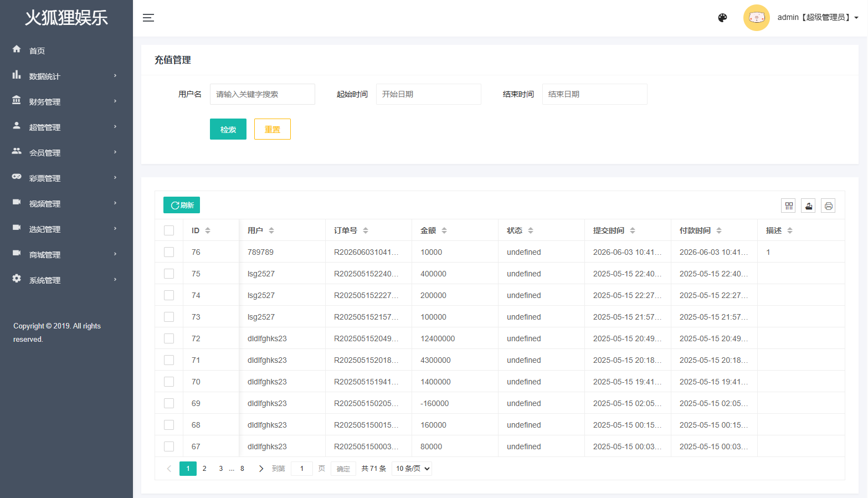The height and width of the screenshot is (498, 868).
Task: Click the 检索 search button
Action: point(228,129)
